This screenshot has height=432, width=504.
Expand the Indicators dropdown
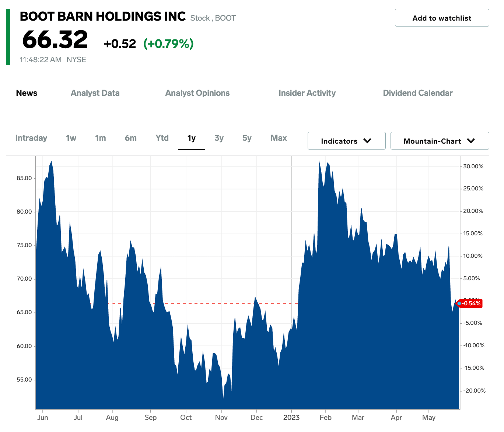[x=346, y=141]
